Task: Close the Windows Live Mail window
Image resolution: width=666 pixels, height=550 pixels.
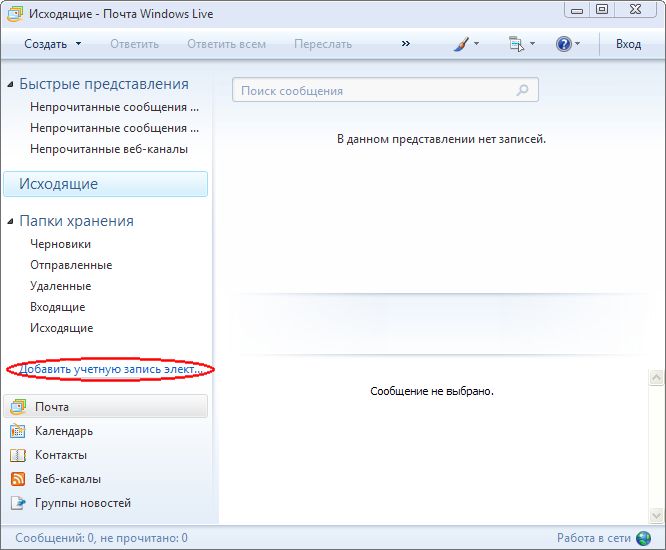Action: [635, 10]
